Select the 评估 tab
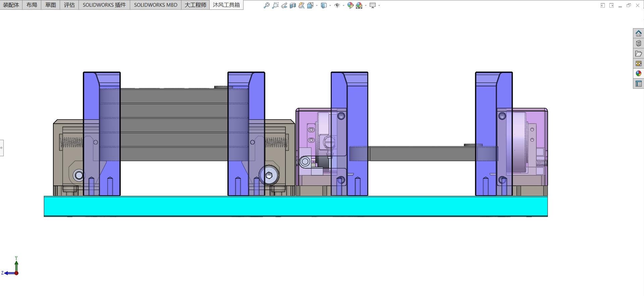Image resolution: width=644 pixels, height=296 pixels. (69, 5)
